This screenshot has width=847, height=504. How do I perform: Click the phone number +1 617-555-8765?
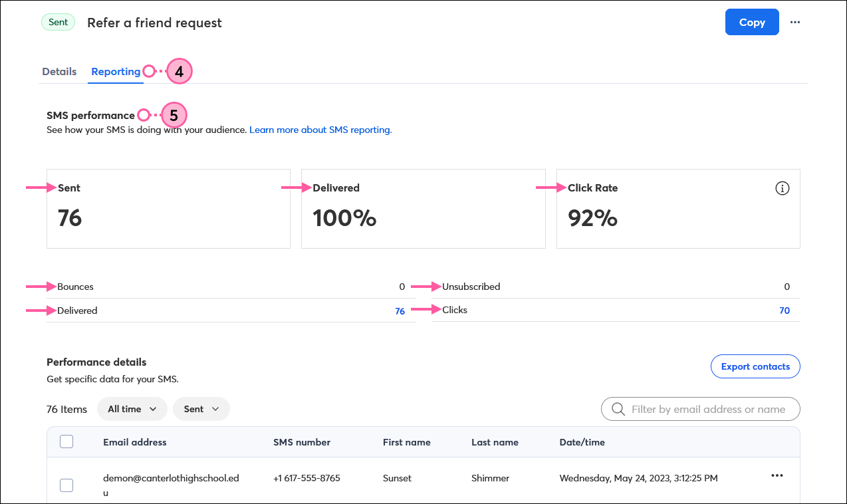306,478
